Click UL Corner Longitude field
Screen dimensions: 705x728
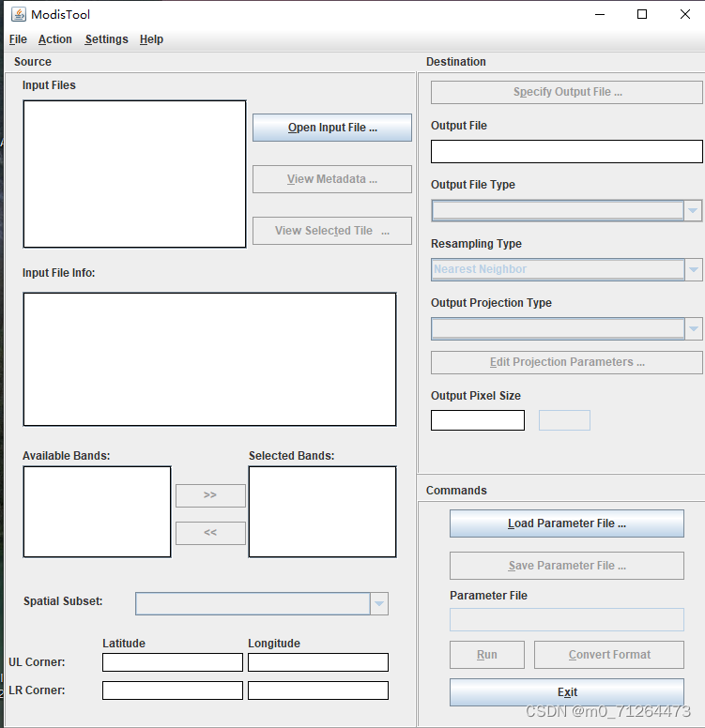click(x=318, y=662)
